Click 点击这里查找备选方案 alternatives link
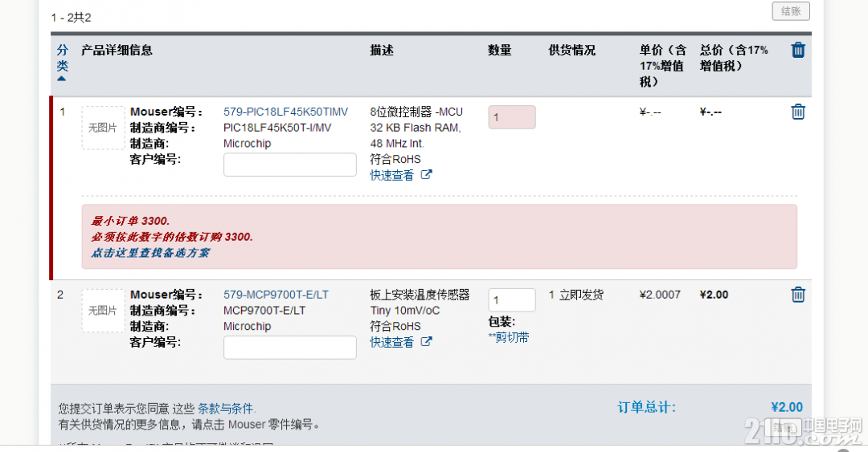 point(150,252)
